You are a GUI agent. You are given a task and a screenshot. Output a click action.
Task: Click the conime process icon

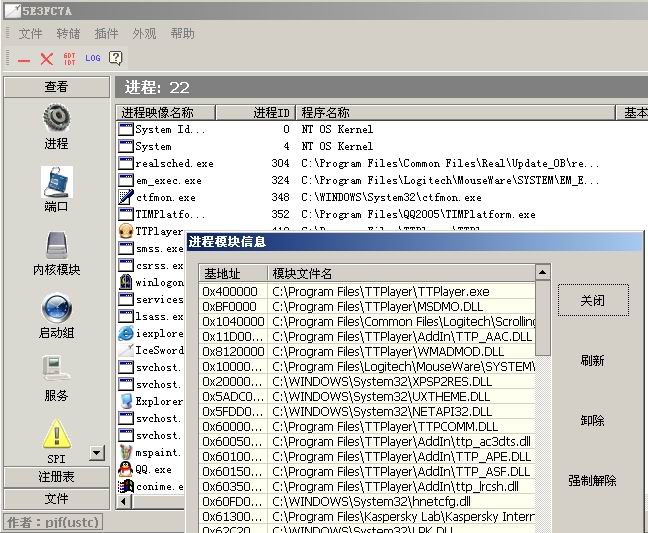pos(126,486)
